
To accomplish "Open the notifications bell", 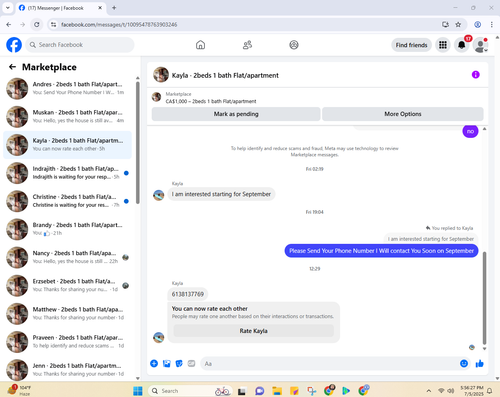I will click(x=462, y=45).
